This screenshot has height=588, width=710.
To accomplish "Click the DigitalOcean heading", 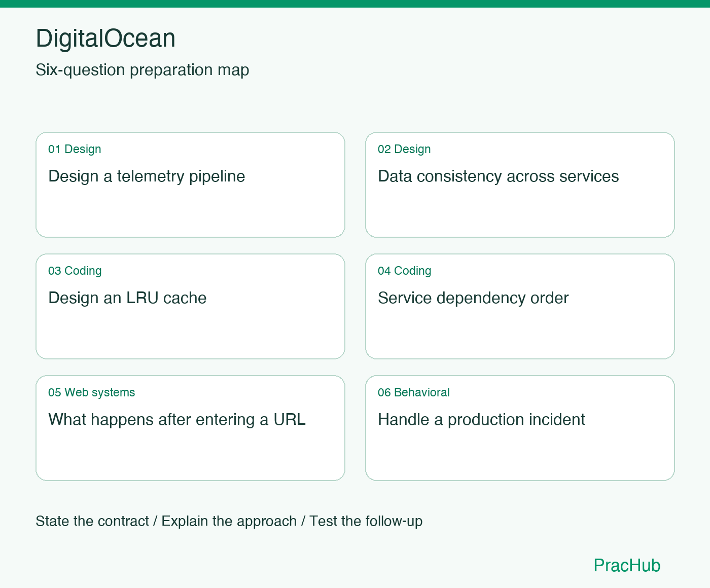I will (x=105, y=39).
